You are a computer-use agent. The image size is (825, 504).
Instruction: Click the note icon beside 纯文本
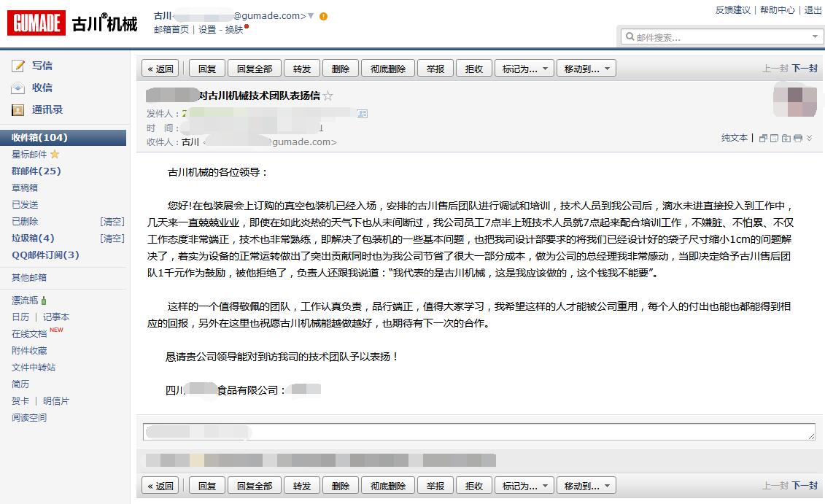pyautogui.click(x=774, y=139)
